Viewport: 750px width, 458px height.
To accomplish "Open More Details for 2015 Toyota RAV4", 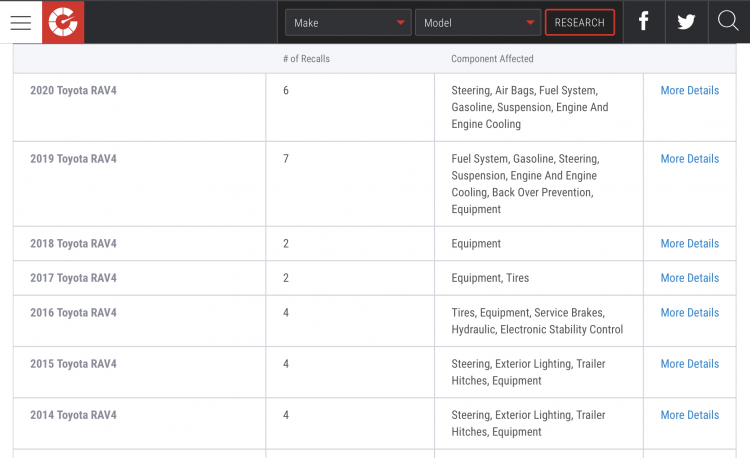I will tap(690, 364).
